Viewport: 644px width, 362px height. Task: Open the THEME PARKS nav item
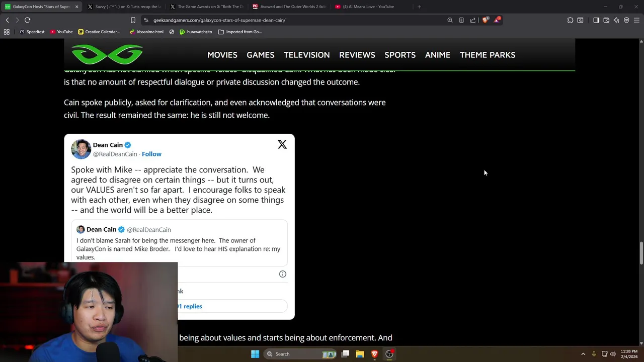tap(488, 55)
